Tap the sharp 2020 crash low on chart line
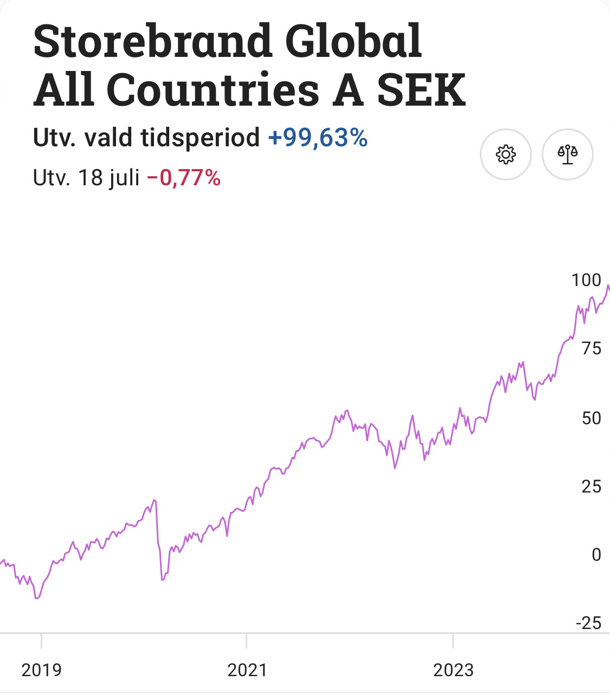610x700 pixels. tap(162, 580)
